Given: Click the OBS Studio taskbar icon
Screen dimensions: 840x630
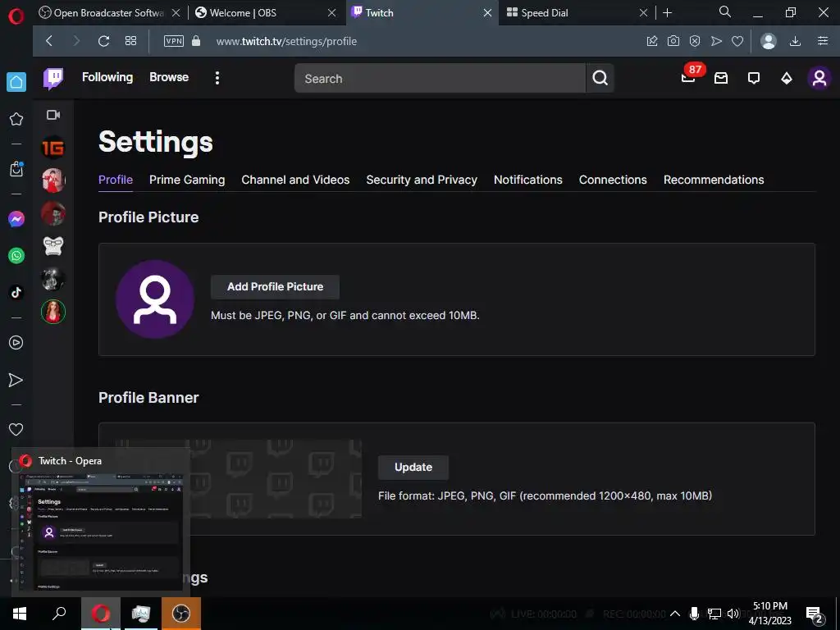Looking at the screenshot, I should pyautogui.click(x=181, y=614).
